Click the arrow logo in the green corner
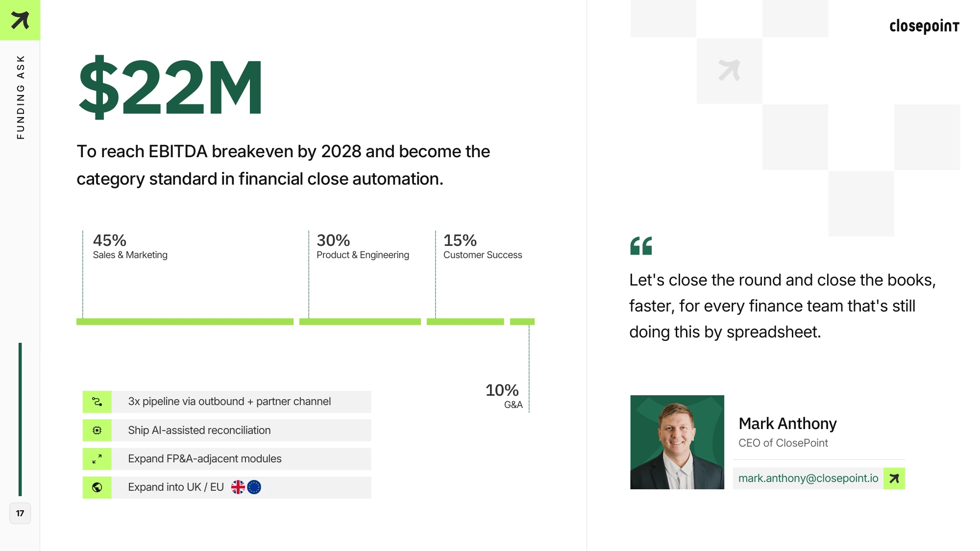This screenshot has width=980, height=551. [x=20, y=20]
